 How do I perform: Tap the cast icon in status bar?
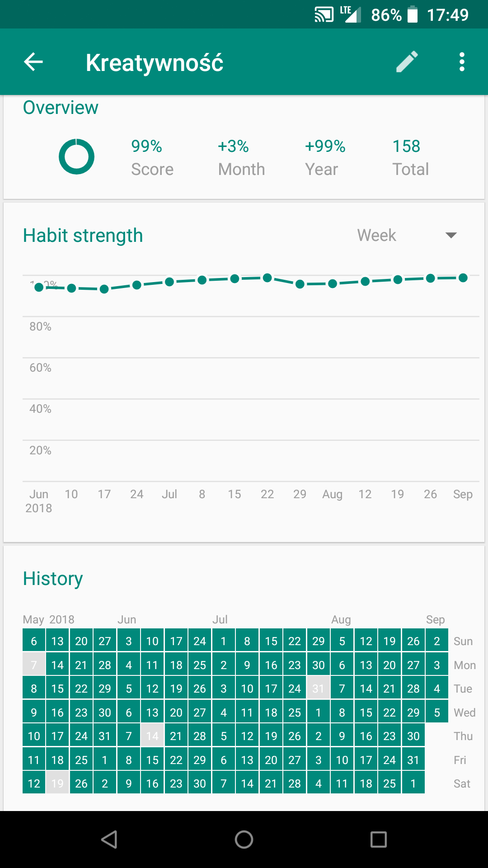click(324, 15)
